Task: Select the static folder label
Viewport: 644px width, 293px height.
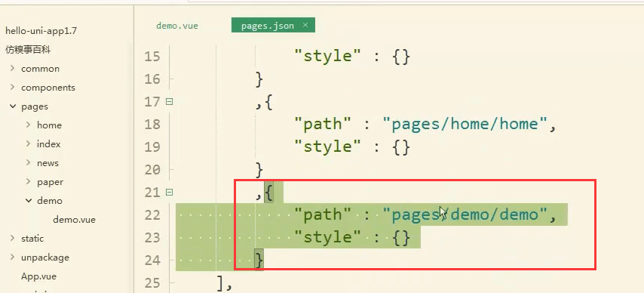Action: (x=32, y=239)
